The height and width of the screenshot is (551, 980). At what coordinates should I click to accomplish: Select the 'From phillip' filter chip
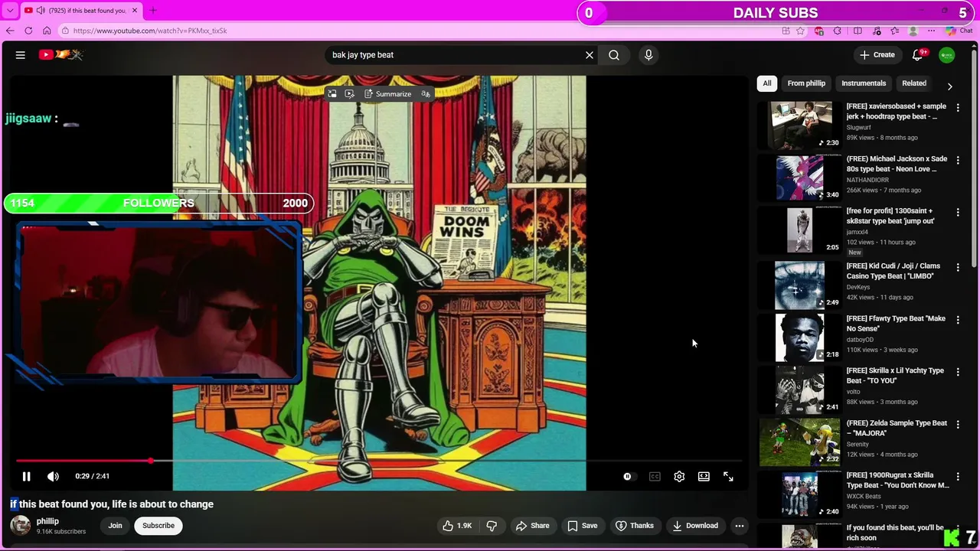tap(806, 83)
